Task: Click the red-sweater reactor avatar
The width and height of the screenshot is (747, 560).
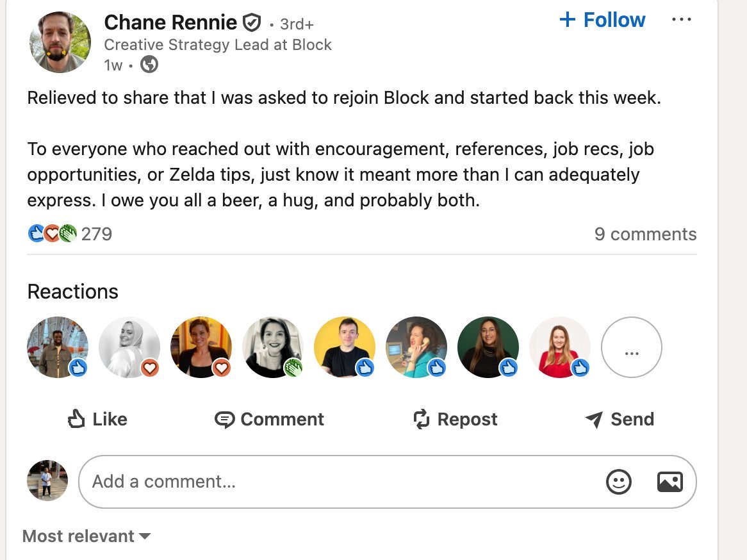Action: pyautogui.click(x=559, y=347)
